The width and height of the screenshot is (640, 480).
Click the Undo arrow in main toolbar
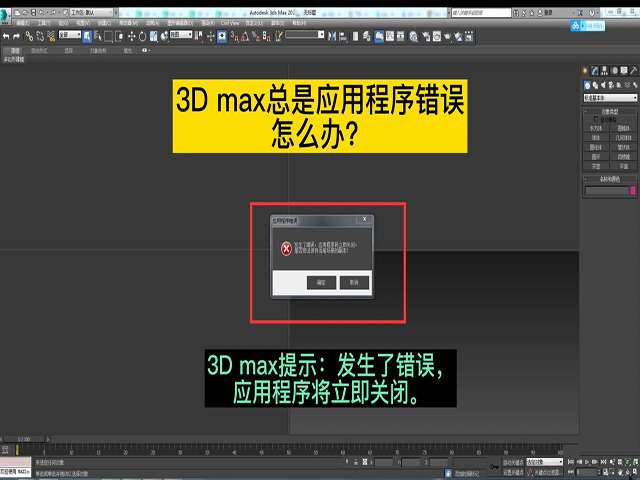tap(6, 37)
